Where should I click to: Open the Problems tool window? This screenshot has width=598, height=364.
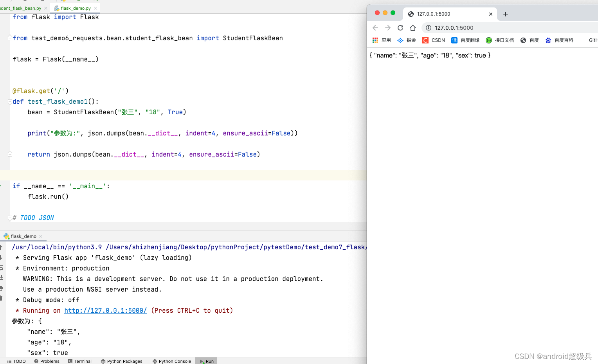pyautogui.click(x=47, y=361)
